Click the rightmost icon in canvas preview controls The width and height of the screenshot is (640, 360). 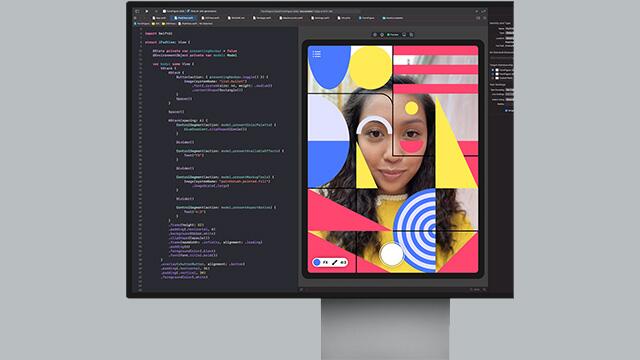411,35
